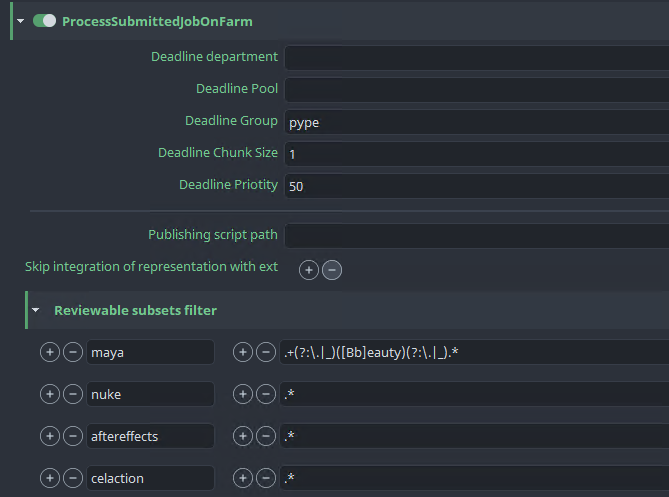Screen dimensions: 669x497
Task: Remove a skip integration extension entry
Action: (x=332, y=270)
